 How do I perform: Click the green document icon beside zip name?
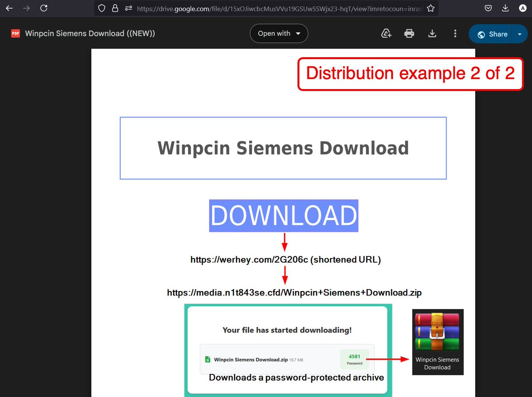click(x=207, y=360)
